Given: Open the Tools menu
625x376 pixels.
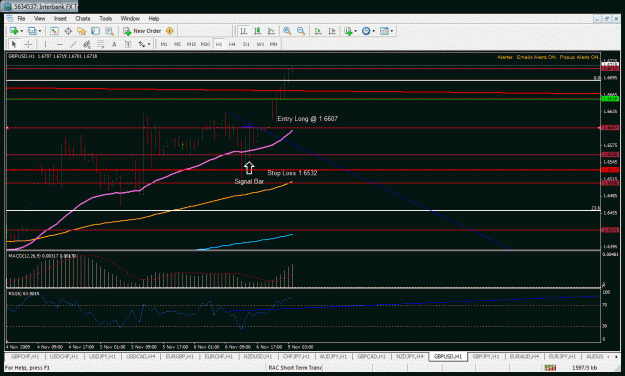Looking at the screenshot, I should (105, 18).
